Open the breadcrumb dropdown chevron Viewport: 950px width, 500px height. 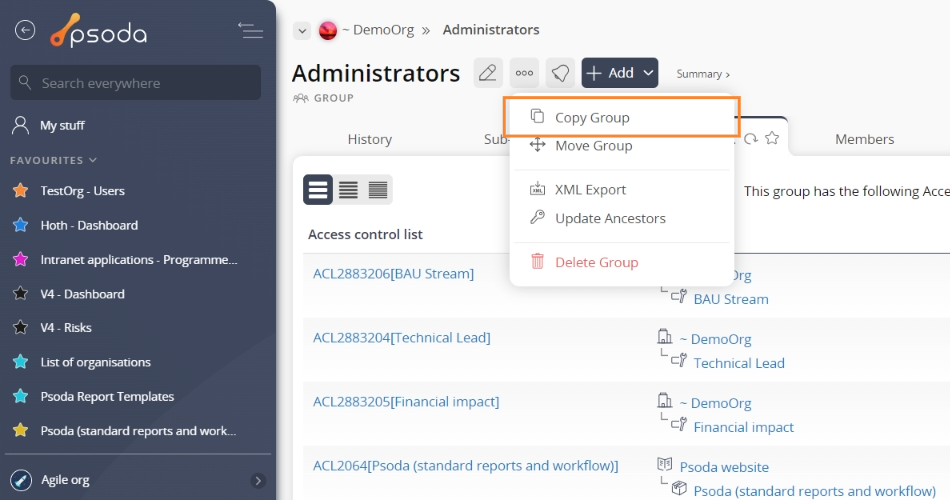pos(302,30)
